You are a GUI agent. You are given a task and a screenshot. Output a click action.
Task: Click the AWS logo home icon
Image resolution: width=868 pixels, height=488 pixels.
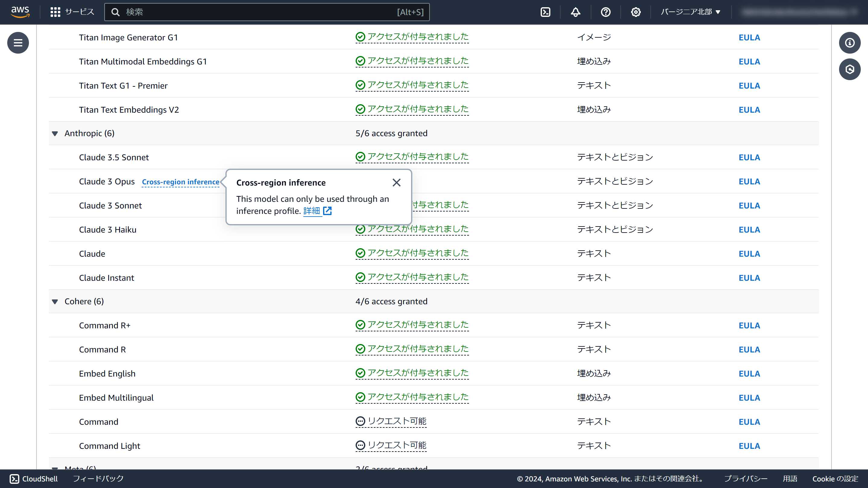(20, 12)
